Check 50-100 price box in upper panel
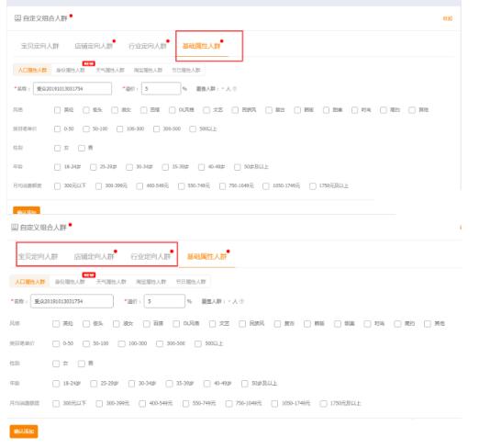Viewport: 479px width, 448px height. point(86,129)
